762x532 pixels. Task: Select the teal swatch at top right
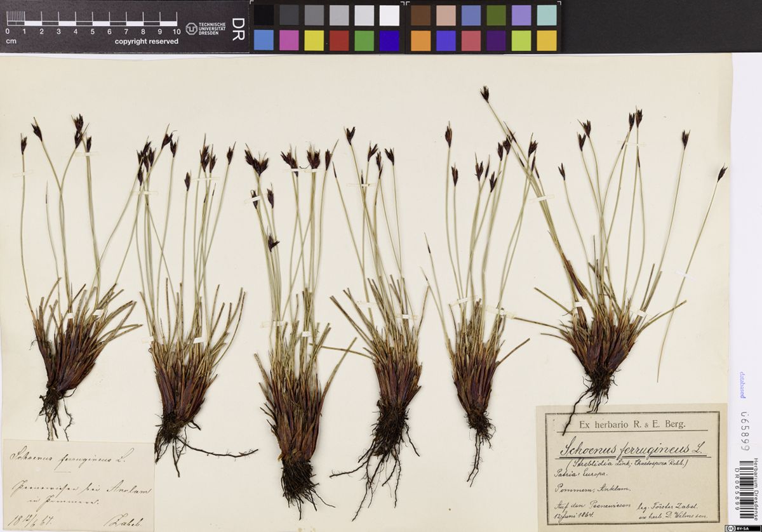(x=546, y=15)
